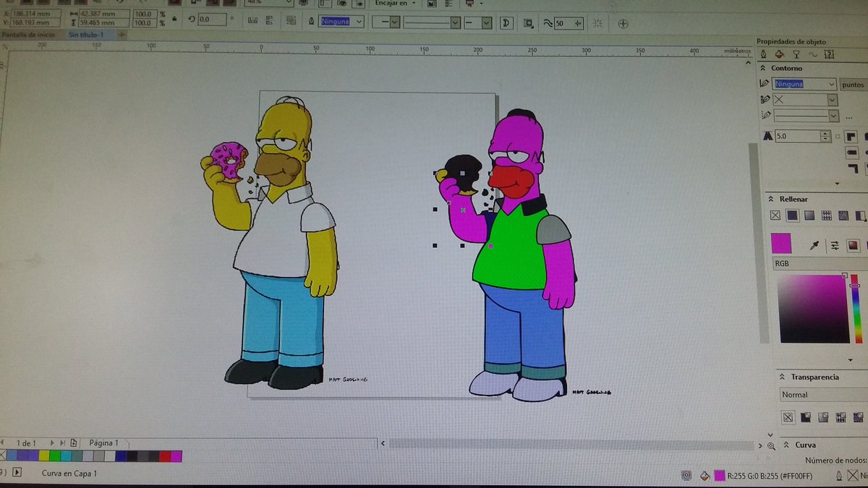Open the Relleno bucket tab in Propiedades de objeto
The image size is (868, 488).
coord(780,54)
